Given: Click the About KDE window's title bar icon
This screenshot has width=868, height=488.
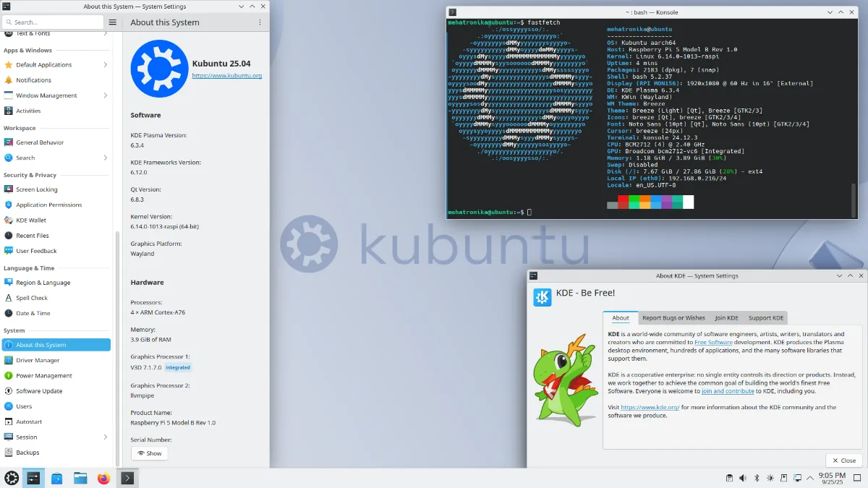Looking at the screenshot, I should 533,275.
